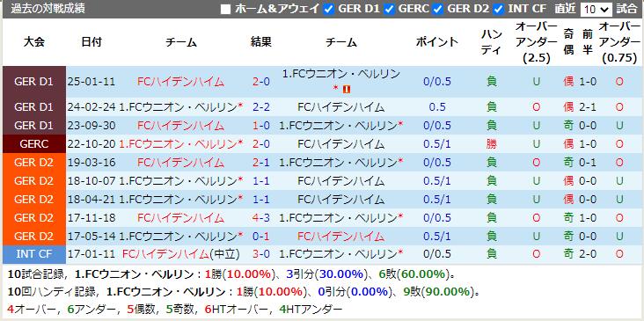Click the red FCハイデンハイム in the 17-05-14 row
This screenshot has width=644, height=321.
tap(340, 236)
